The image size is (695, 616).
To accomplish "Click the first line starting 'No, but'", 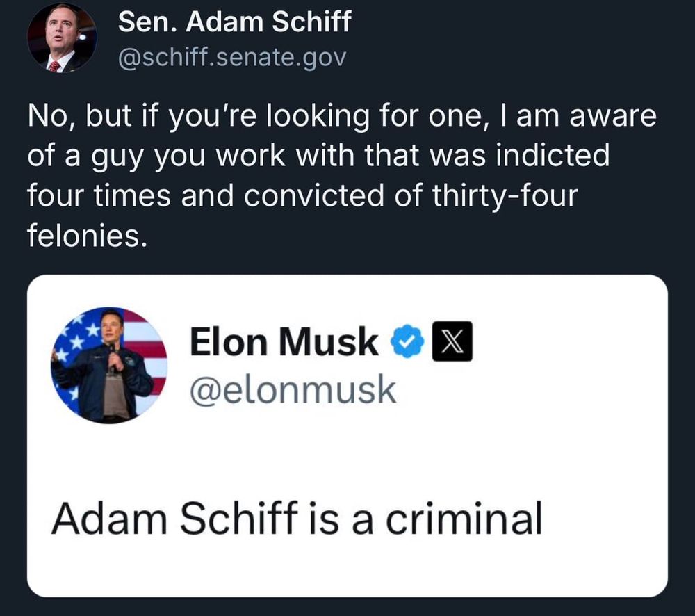I will click(341, 116).
